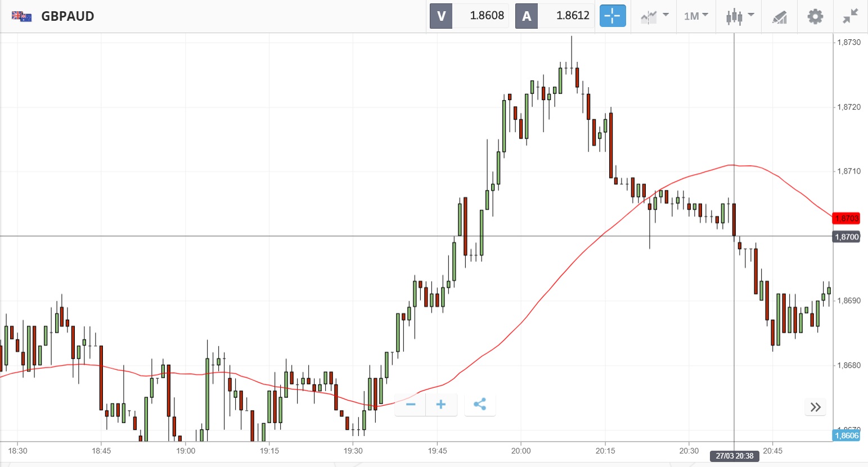This screenshot has width=868, height=467.
Task: Click the buy price 1.8612
Action: pyautogui.click(x=572, y=16)
